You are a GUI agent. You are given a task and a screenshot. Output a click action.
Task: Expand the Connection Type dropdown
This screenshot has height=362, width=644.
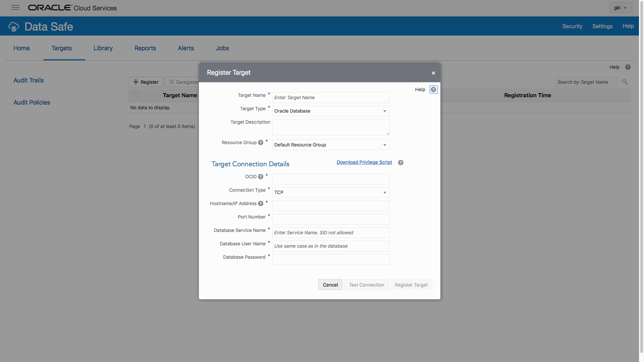pos(385,192)
